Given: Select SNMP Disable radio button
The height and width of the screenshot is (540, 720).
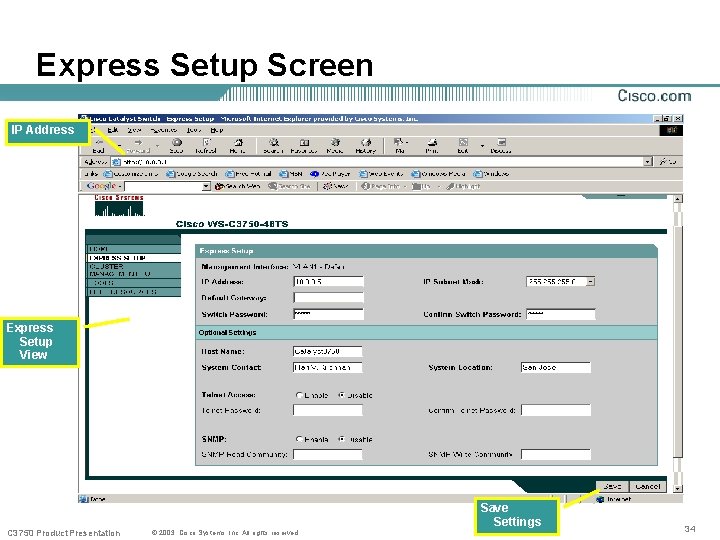Looking at the screenshot, I should pos(342,439).
